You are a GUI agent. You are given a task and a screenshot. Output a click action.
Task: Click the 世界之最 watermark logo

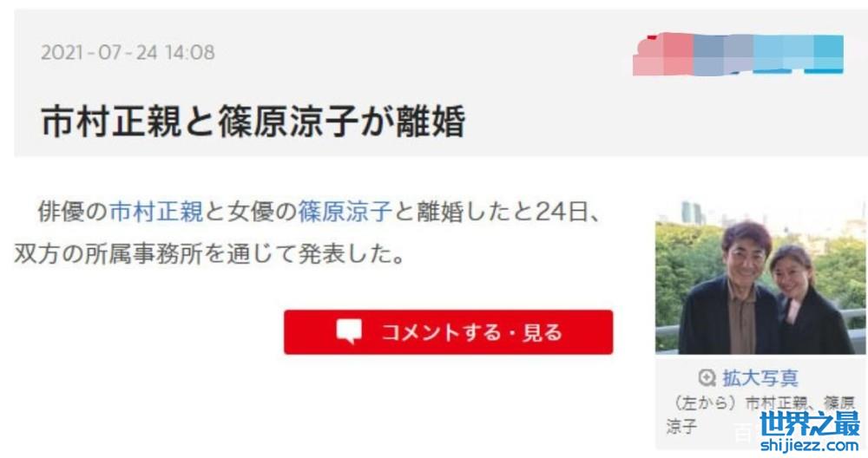[810, 423]
